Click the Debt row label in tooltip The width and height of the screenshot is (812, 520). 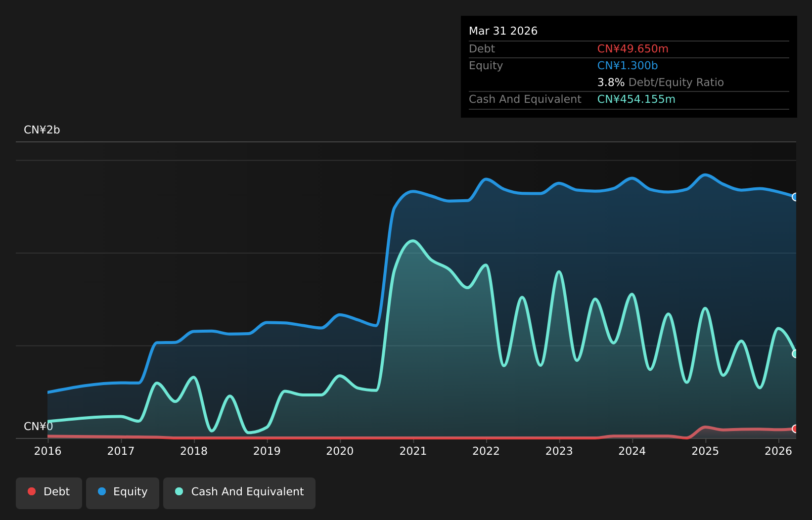482,49
